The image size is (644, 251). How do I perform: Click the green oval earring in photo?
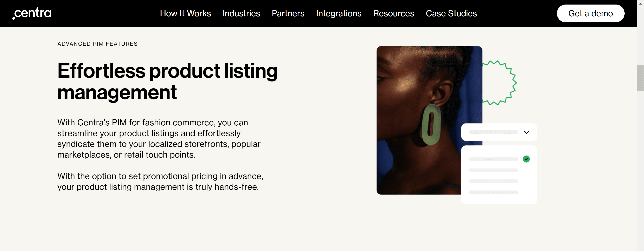coord(431,125)
